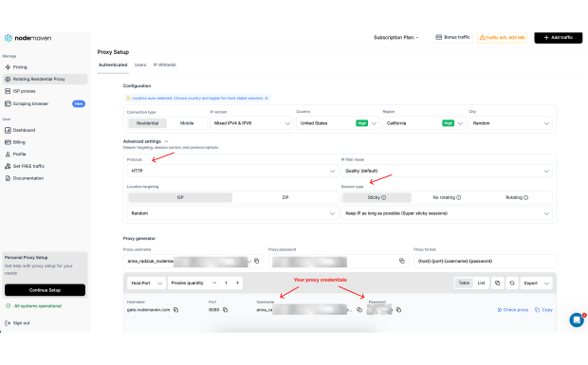
Task: Copy the Proxy username field
Action: point(257,261)
